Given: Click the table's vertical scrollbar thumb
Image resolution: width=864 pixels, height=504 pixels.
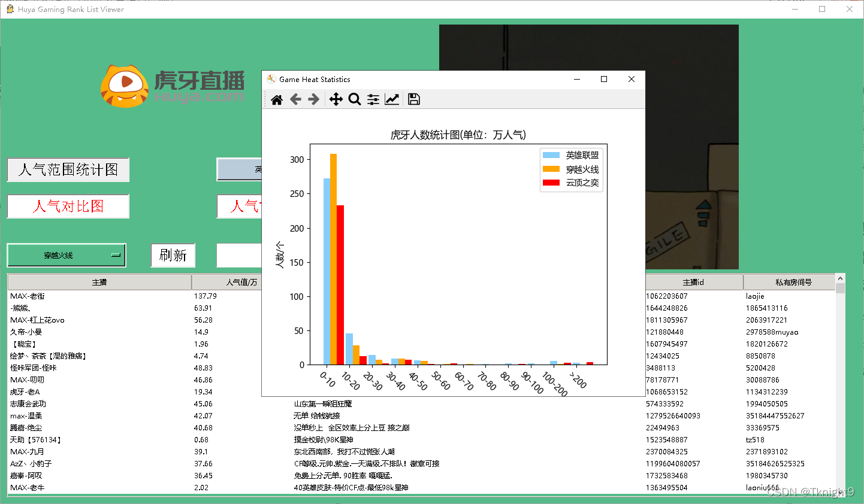Looking at the screenshot, I should 841,289.
